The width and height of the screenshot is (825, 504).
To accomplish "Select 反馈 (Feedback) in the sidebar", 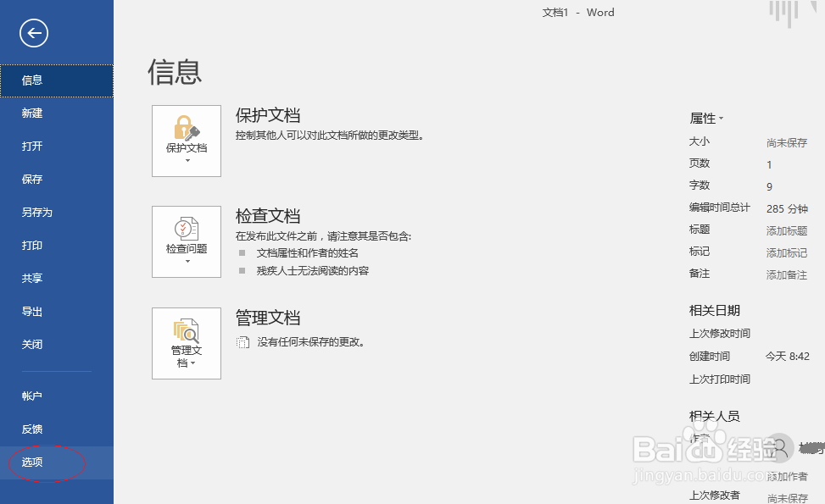I will (x=31, y=429).
